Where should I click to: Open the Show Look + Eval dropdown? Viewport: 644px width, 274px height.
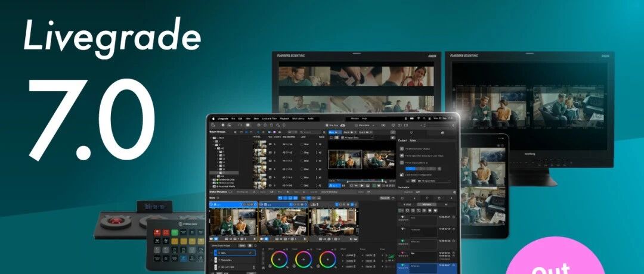pyautogui.click(x=222, y=245)
